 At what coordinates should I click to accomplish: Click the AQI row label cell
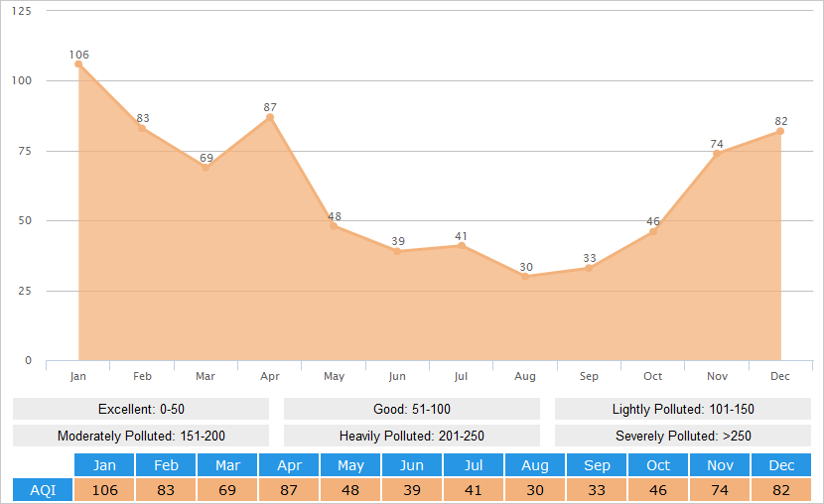click(x=43, y=490)
